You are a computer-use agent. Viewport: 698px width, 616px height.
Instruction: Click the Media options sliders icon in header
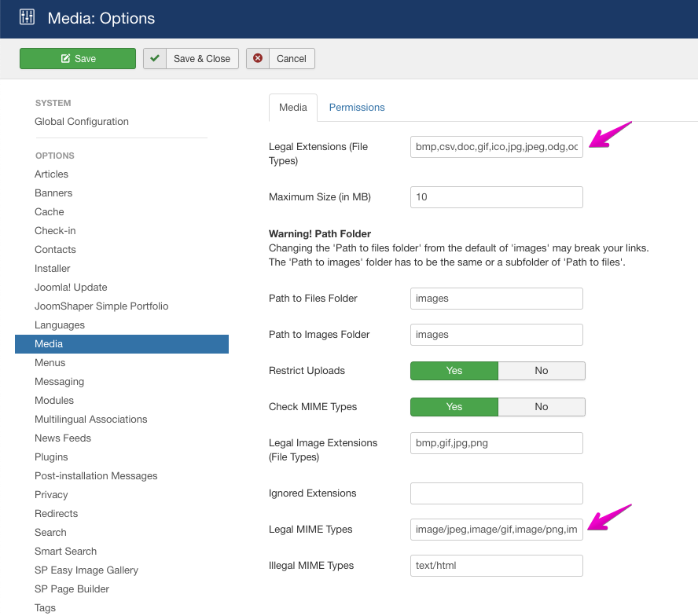pos(27,17)
